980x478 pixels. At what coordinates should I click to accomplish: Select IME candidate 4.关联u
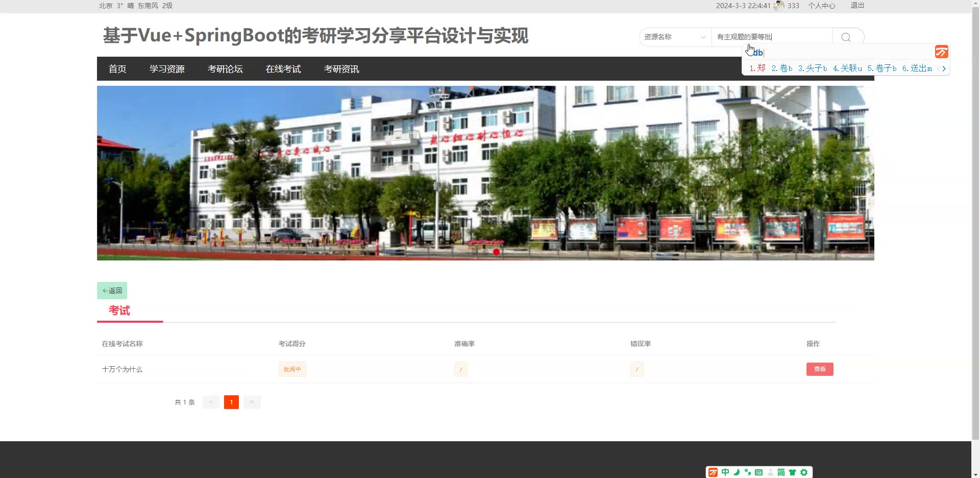coord(847,68)
